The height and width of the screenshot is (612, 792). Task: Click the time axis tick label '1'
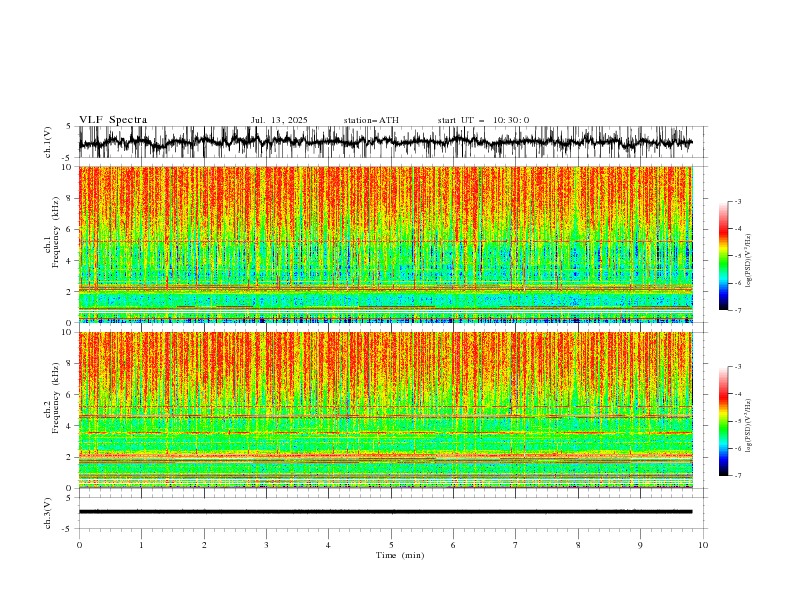[x=141, y=545]
